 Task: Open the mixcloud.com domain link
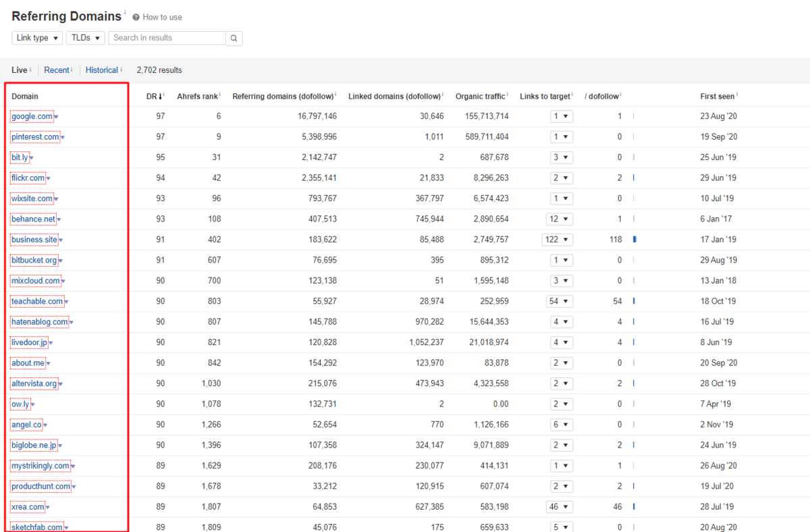36,281
